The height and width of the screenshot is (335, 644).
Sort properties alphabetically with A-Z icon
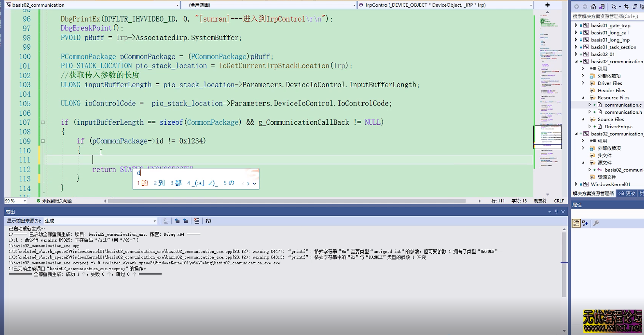585,223
